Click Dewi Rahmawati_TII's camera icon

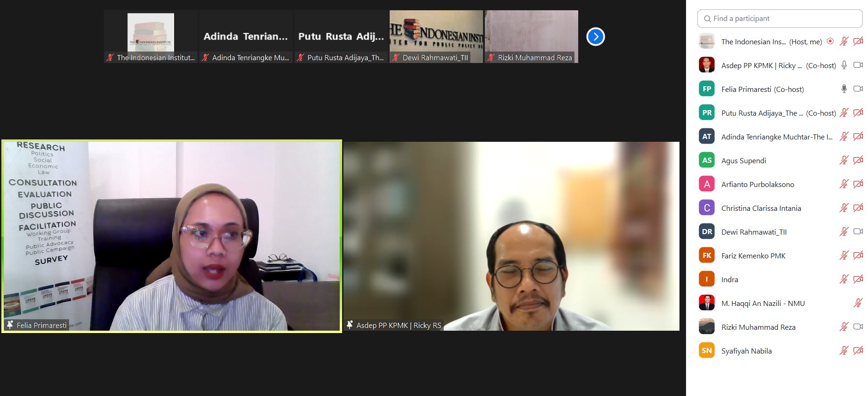coord(858,231)
